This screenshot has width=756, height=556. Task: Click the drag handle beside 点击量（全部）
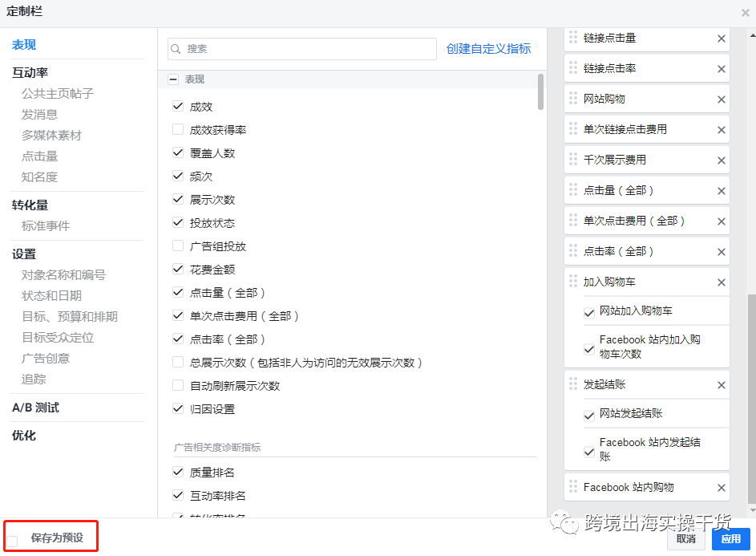point(574,190)
